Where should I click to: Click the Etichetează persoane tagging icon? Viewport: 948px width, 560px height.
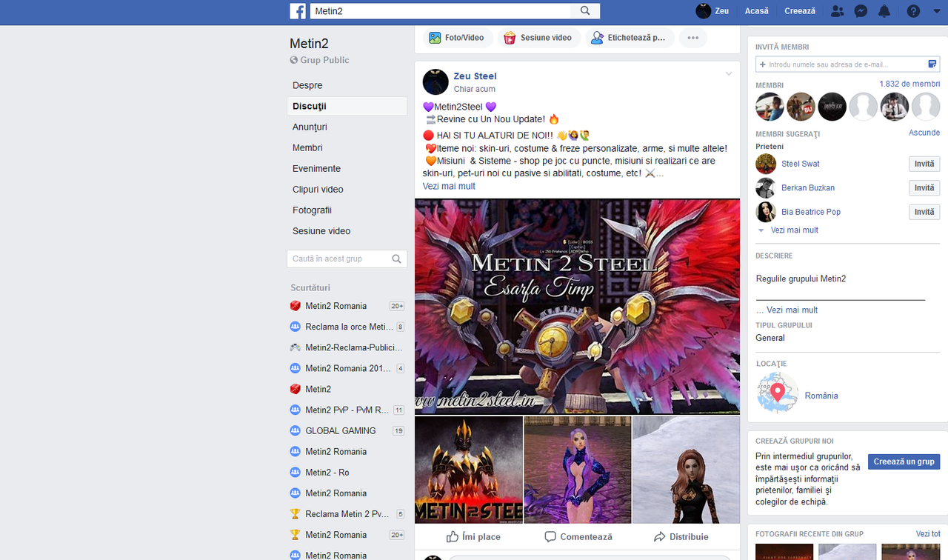pyautogui.click(x=597, y=37)
